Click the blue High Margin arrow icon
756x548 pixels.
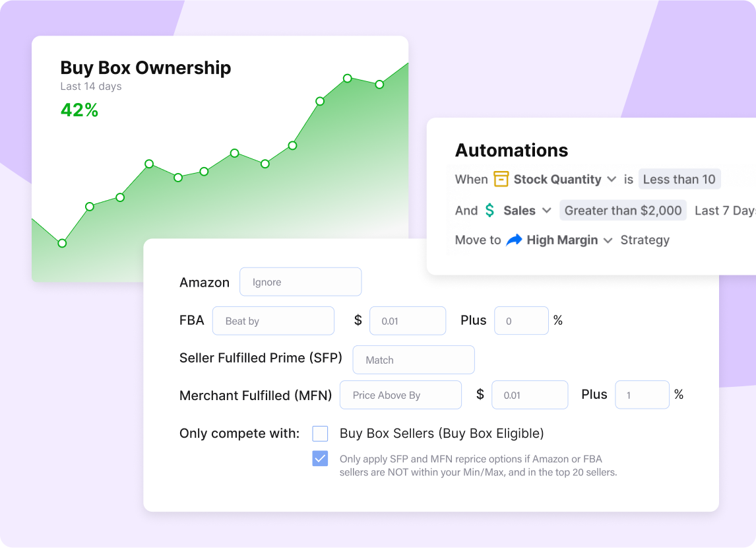[514, 240]
